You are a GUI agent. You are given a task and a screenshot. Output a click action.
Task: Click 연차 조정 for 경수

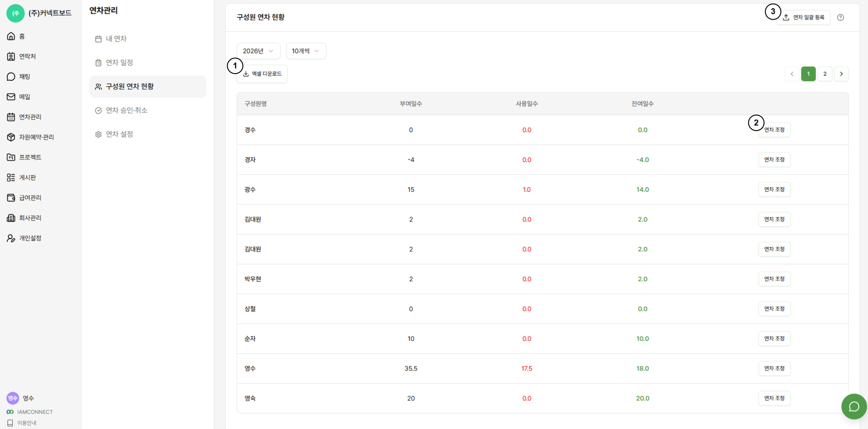[x=774, y=130]
